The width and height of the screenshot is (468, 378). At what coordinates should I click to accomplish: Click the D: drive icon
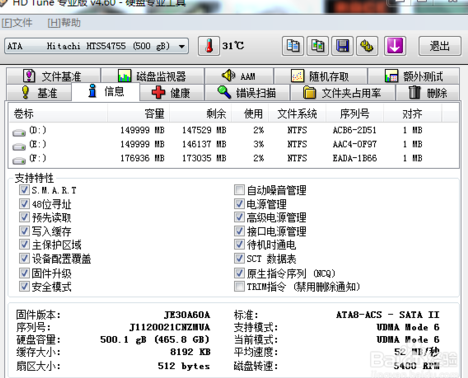tap(19, 132)
